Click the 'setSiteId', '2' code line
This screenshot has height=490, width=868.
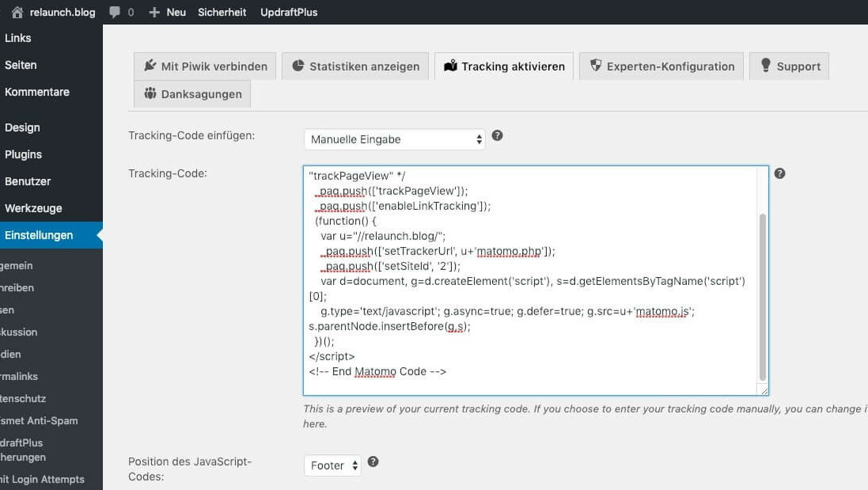point(390,266)
